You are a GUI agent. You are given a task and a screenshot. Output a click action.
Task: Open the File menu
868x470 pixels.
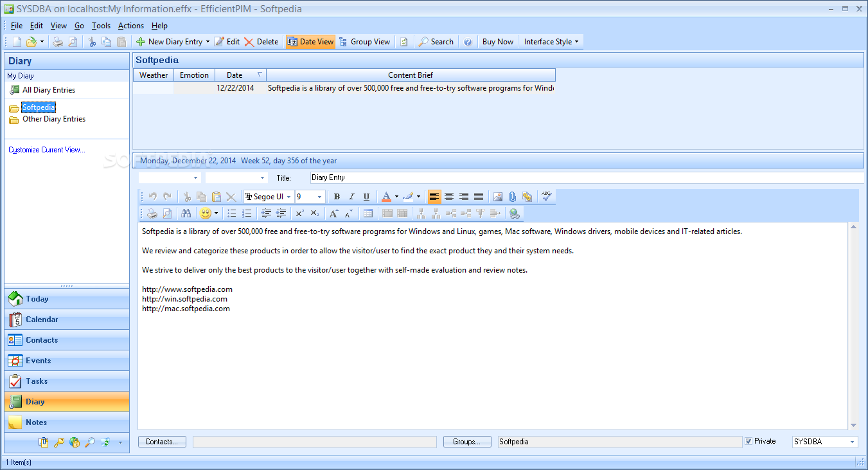(17, 26)
